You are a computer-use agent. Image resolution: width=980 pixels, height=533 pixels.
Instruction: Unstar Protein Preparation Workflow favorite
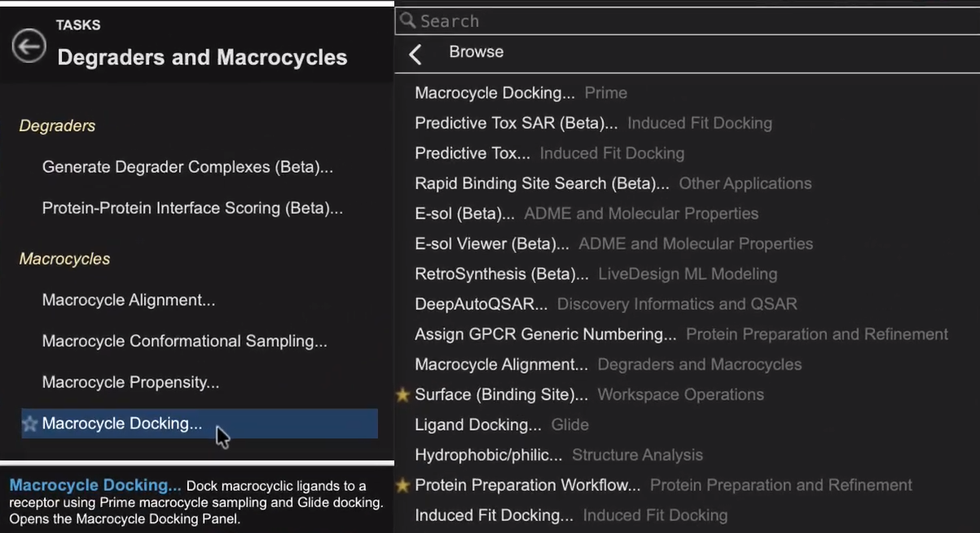[x=402, y=485]
